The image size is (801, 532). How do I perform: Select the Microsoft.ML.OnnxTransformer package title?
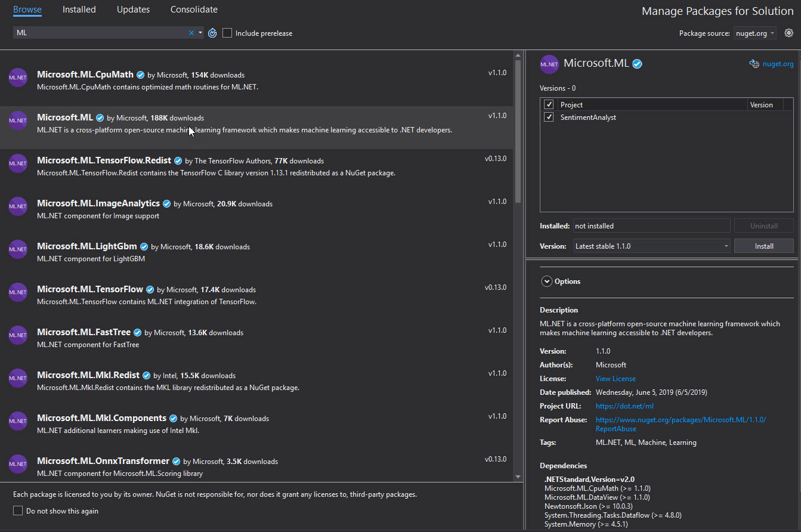click(103, 461)
